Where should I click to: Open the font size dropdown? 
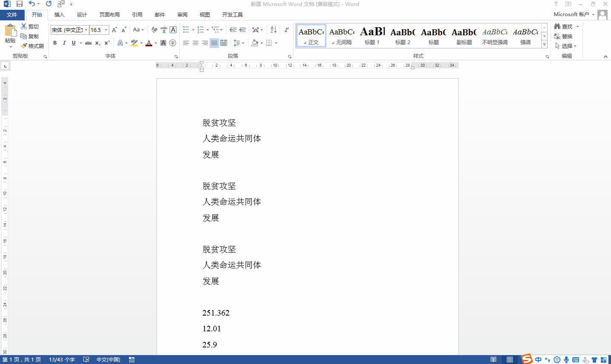point(106,30)
